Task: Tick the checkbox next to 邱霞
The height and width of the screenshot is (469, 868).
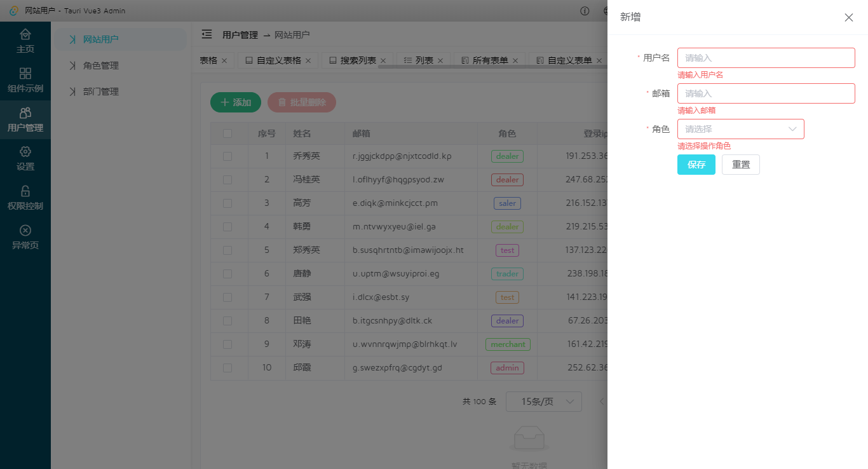Action: coord(227,367)
